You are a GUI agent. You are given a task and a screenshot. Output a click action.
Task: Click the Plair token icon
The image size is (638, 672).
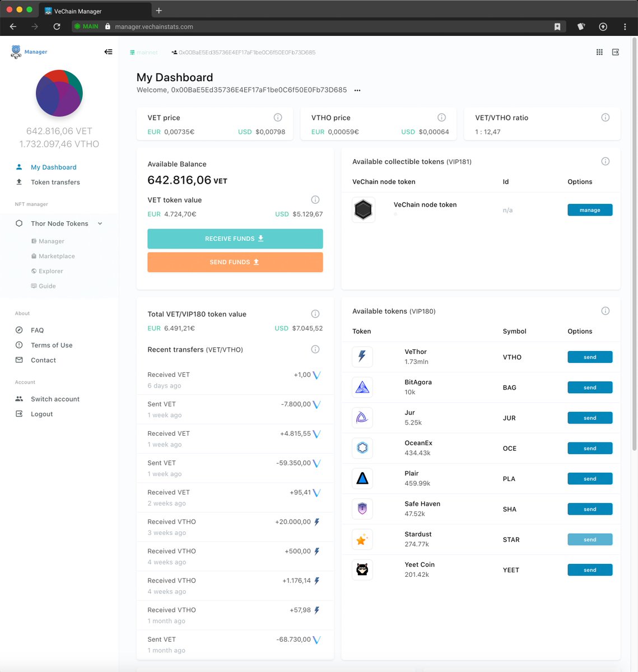[362, 479]
